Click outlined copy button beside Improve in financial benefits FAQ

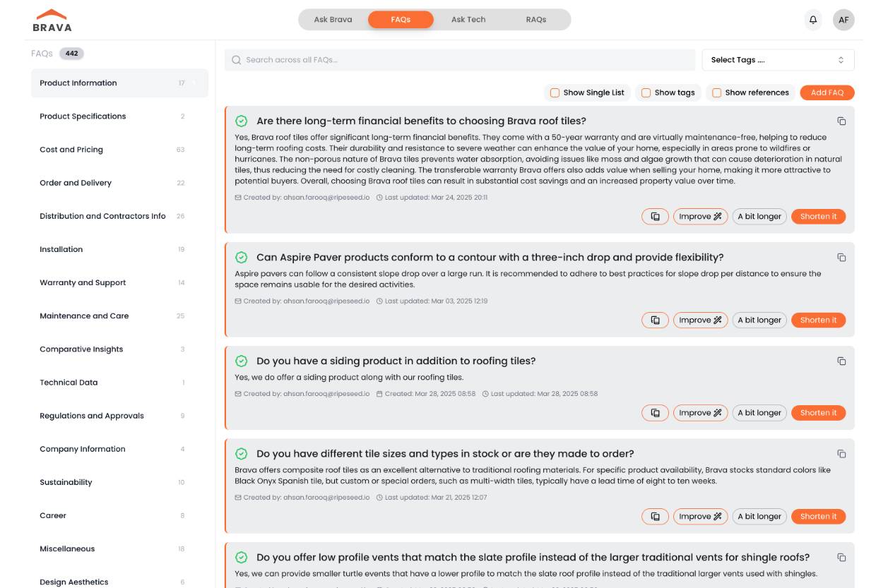click(655, 217)
